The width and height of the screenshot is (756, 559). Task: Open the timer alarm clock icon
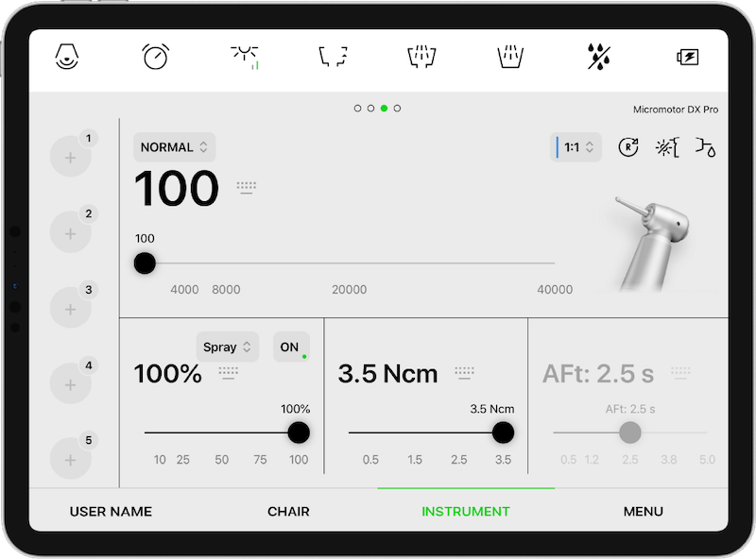pyautogui.click(x=155, y=57)
